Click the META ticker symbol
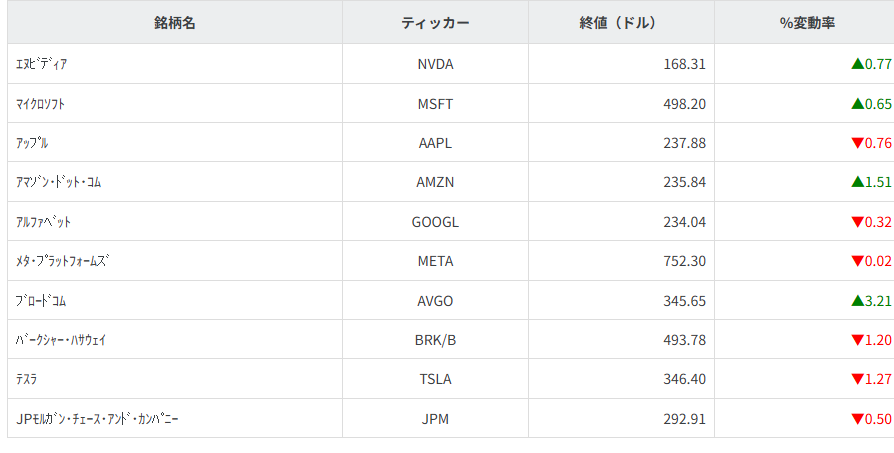The width and height of the screenshot is (894, 453). pos(435,261)
